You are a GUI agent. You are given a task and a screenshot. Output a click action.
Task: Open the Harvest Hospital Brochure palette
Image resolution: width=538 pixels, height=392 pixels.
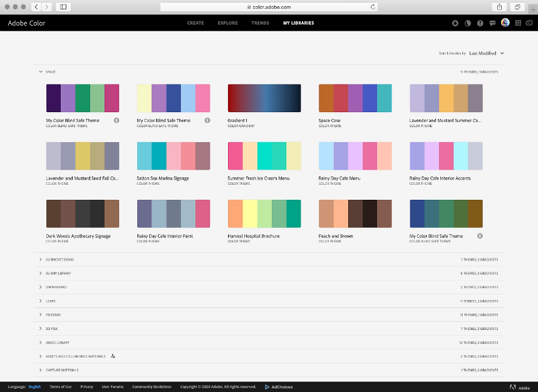point(264,214)
